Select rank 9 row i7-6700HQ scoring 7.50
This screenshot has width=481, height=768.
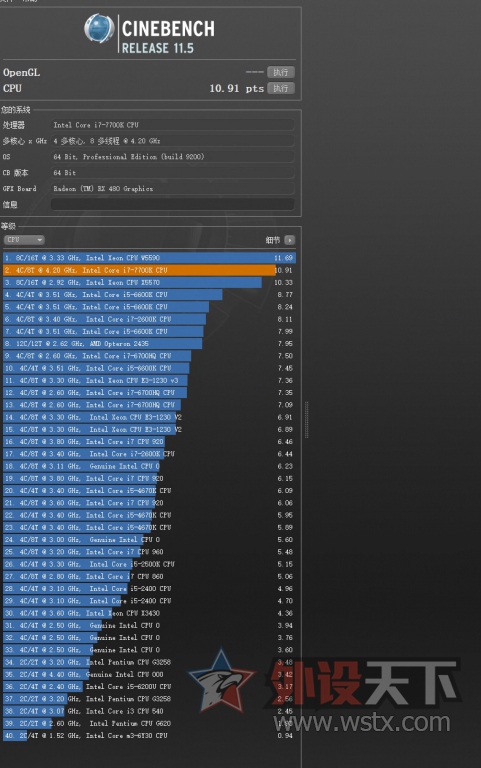click(x=149, y=356)
